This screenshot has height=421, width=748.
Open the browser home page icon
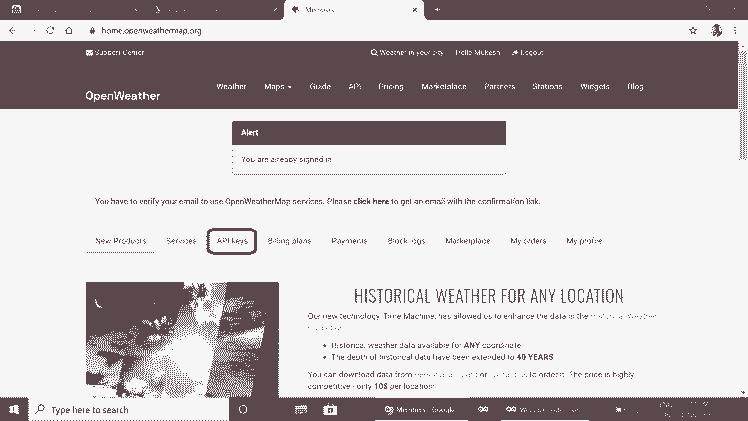[69, 31]
